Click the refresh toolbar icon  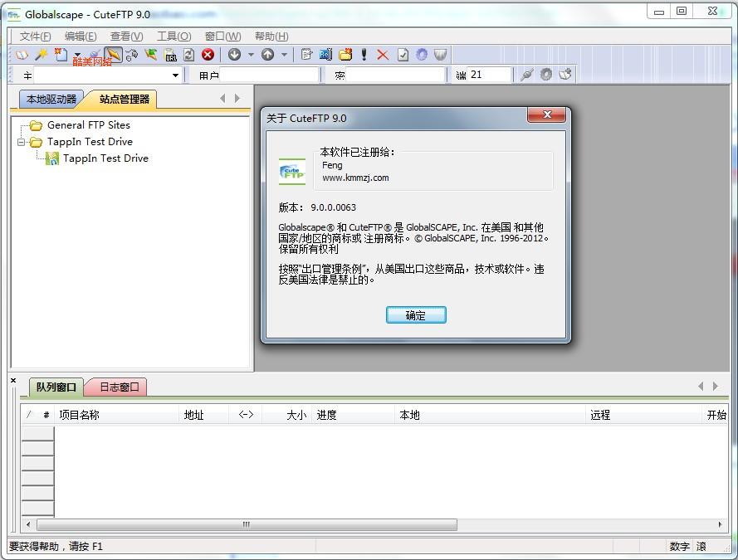pos(188,55)
